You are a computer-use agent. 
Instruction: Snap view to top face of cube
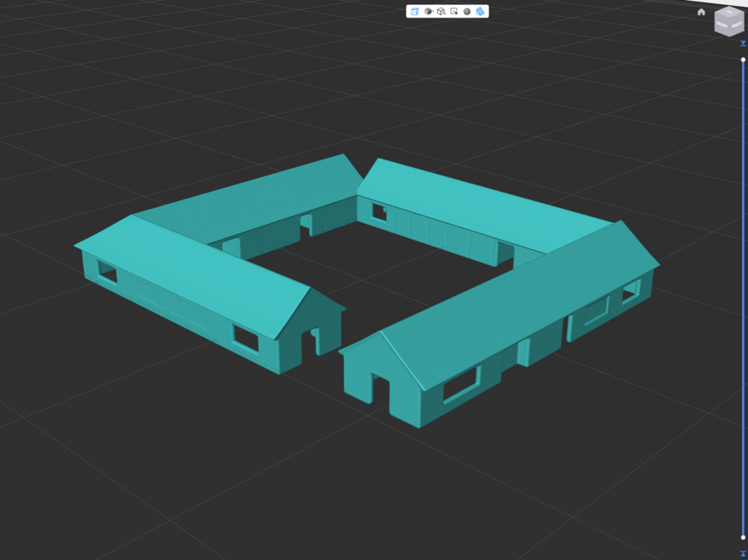pos(730,12)
